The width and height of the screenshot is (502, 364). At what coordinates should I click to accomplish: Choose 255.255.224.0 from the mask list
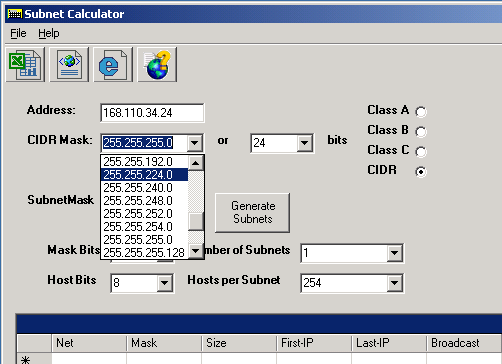(145, 175)
